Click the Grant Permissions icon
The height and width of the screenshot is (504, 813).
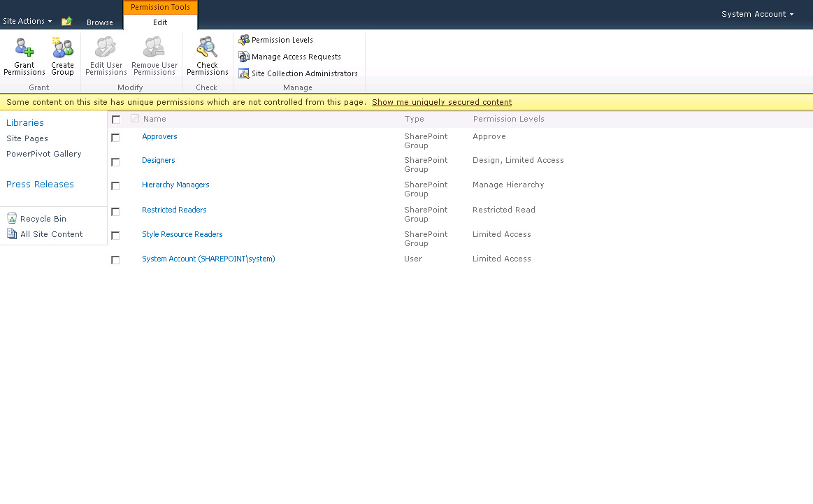click(x=24, y=48)
